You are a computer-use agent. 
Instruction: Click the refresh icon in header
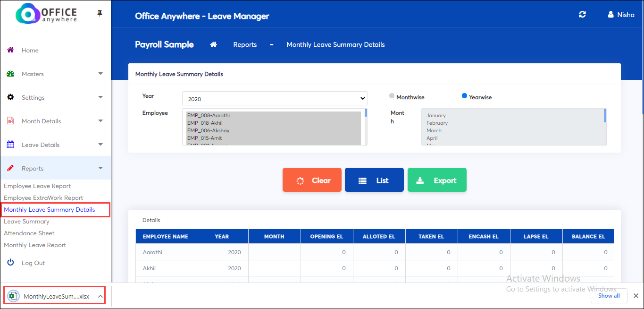click(582, 15)
